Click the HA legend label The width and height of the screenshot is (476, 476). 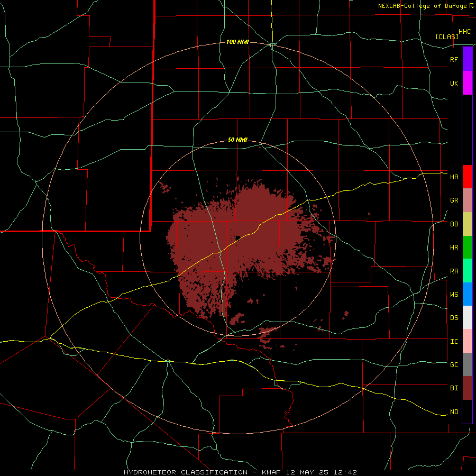(454, 177)
